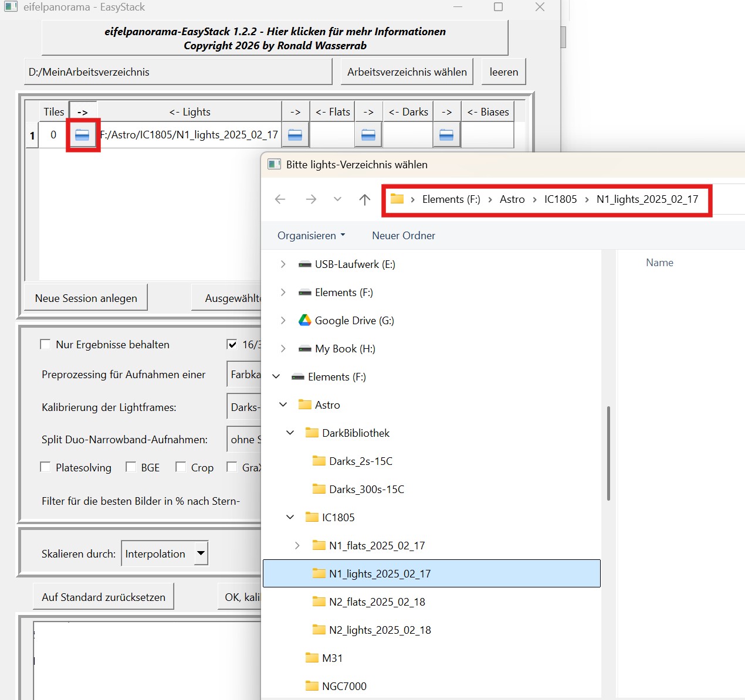Navigate back in the folder dialog
The width and height of the screenshot is (745, 700).
click(280, 200)
